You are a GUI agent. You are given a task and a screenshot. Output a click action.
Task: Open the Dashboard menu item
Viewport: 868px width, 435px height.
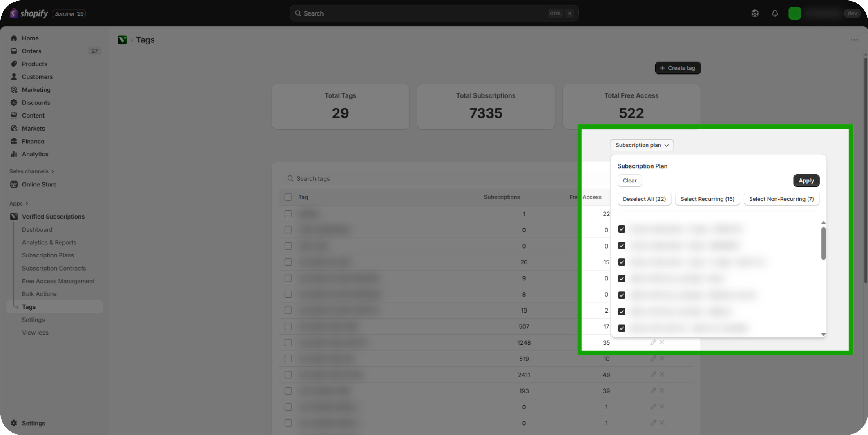pos(37,230)
